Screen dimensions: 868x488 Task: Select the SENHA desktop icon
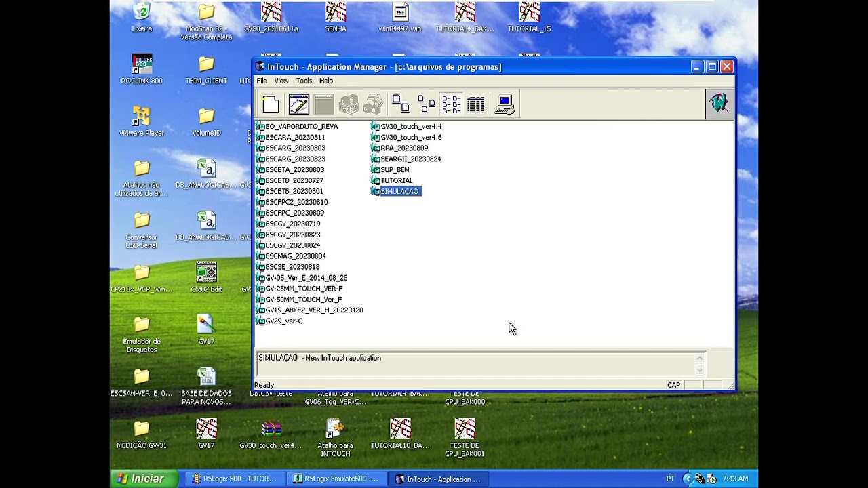pyautogui.click(x=336, y=17)
